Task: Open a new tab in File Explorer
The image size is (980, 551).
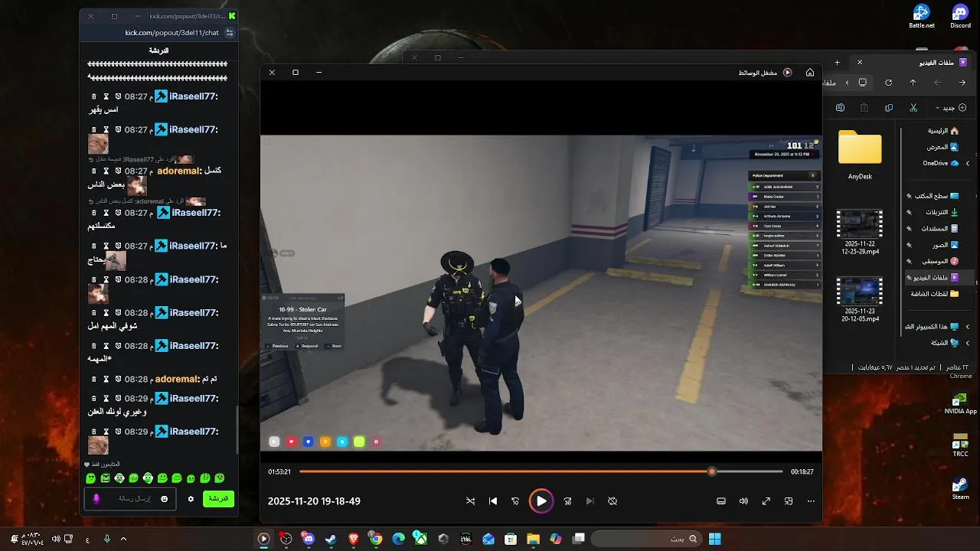Action: (837, 62)
